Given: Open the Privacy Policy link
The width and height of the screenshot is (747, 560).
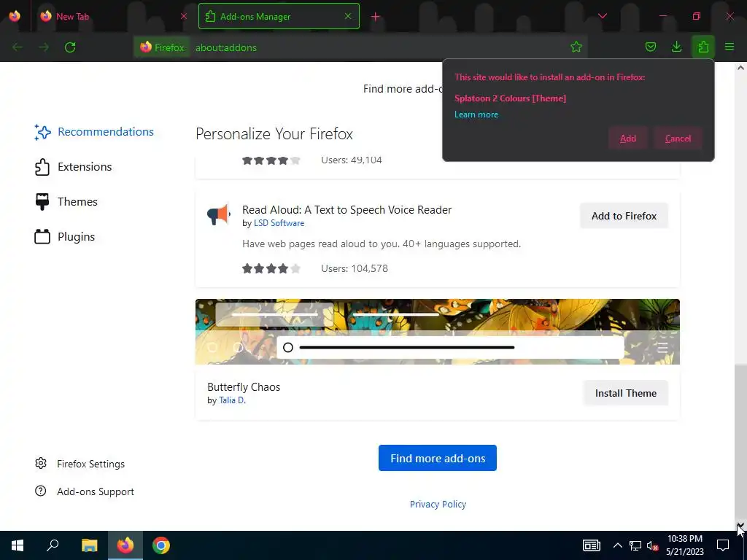Looking at the screenshot, I should click(x=438, y=504).
